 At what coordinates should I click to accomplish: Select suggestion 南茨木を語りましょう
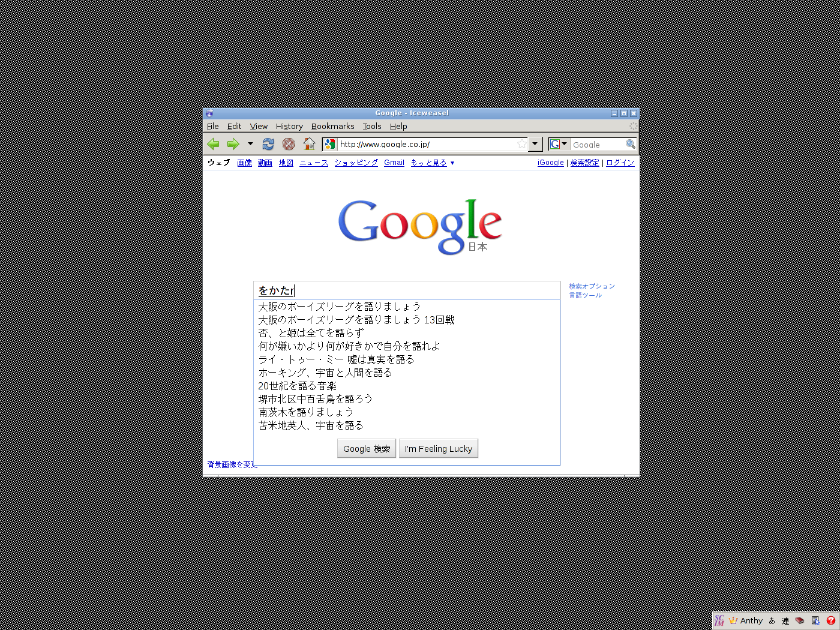tap(407, 412)
